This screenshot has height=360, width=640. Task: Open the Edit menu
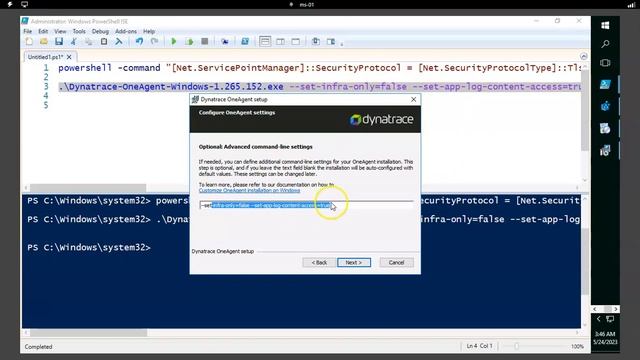coord(43,31)
